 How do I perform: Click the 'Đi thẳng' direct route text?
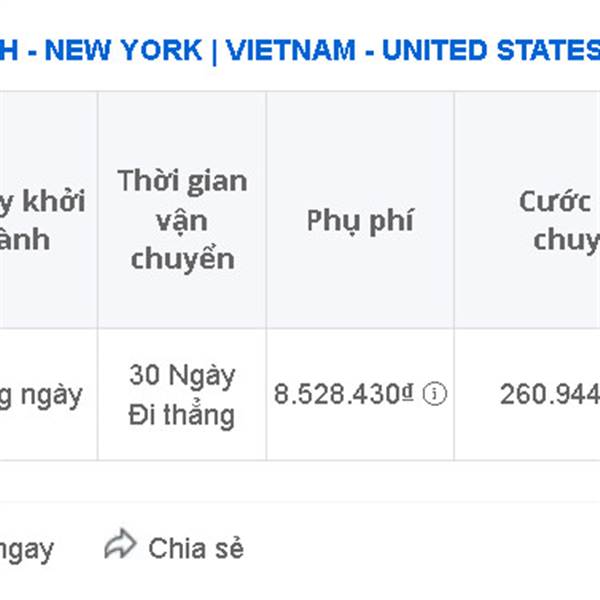click(181, 416)
